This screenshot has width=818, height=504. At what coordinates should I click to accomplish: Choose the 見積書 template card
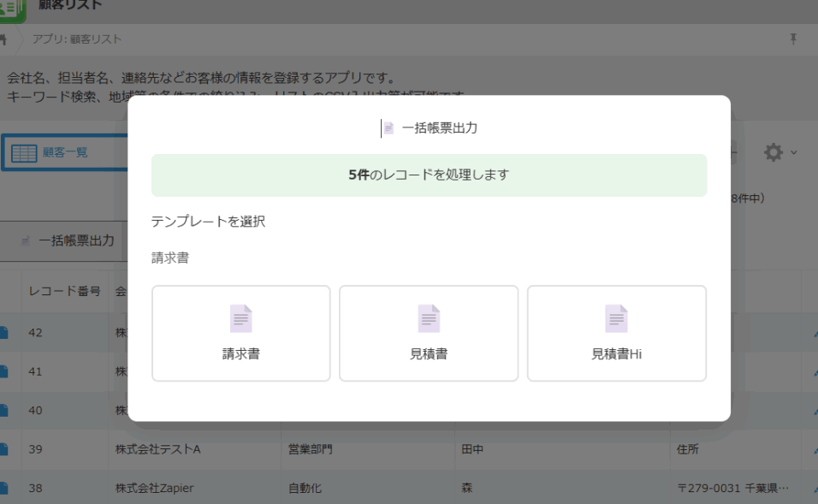[x=429, y=333]
